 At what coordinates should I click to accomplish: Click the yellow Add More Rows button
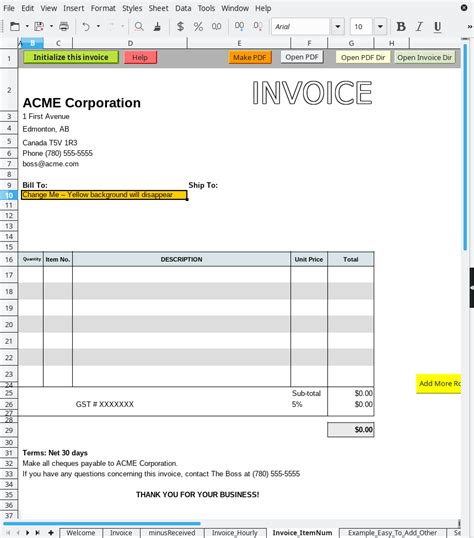[438, 384]
